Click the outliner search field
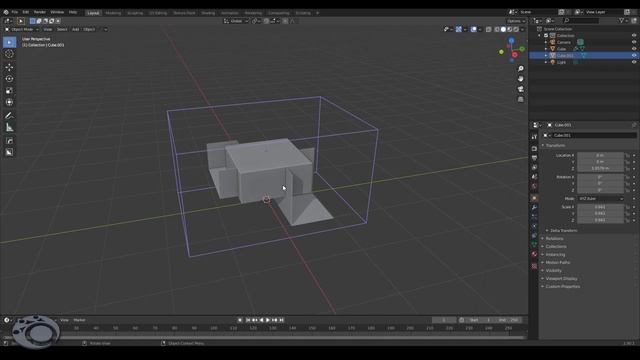 pos(580,20)
